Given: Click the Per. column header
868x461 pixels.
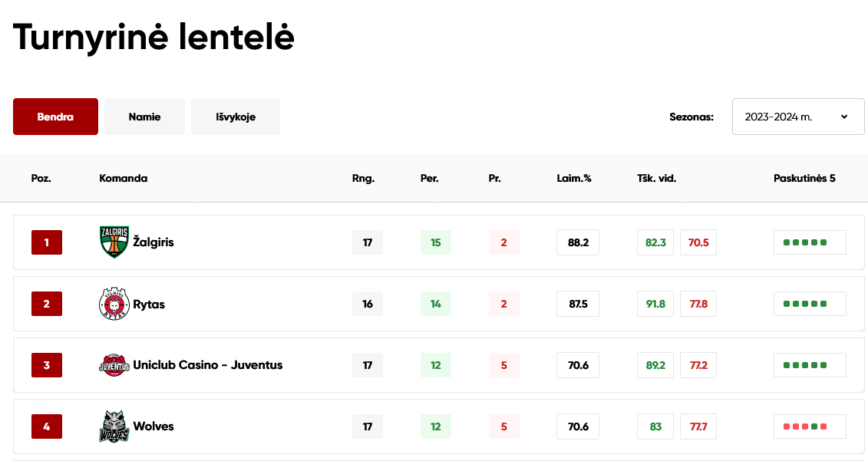Looking at the screenshot, I should [x=429, y=178].
